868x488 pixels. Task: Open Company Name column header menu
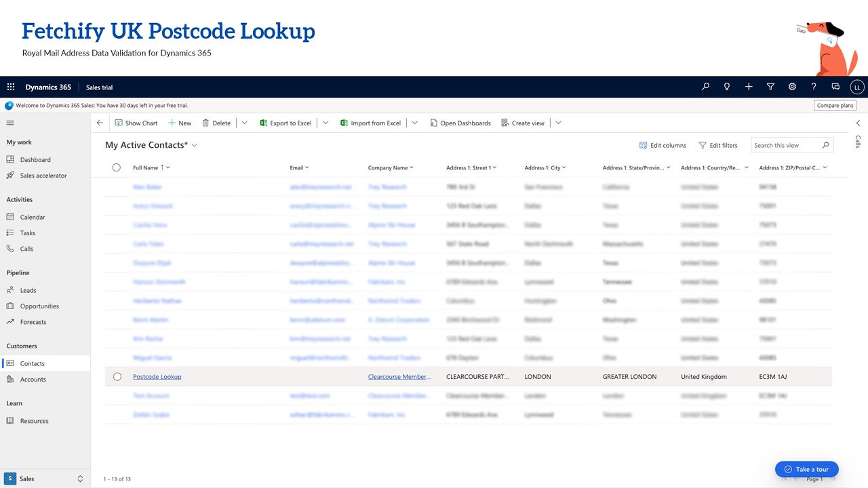pos(391,167)
